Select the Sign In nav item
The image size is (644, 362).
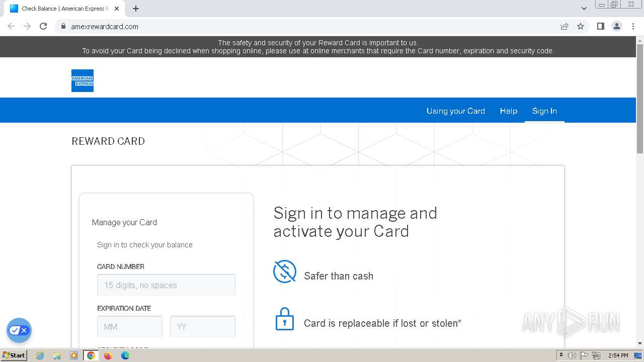pyautogui.click(x=544, y=111)
